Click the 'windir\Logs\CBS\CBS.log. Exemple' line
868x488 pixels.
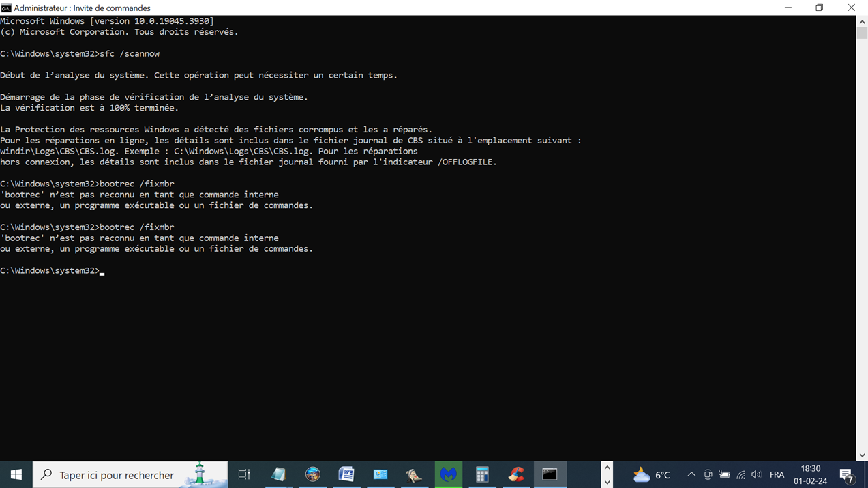209,151
